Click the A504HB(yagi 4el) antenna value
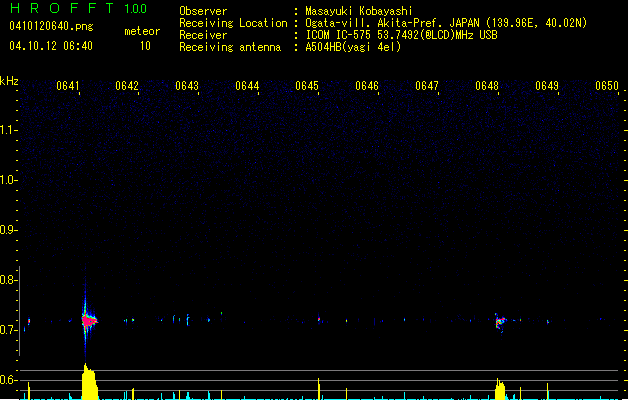 (353, 47)
